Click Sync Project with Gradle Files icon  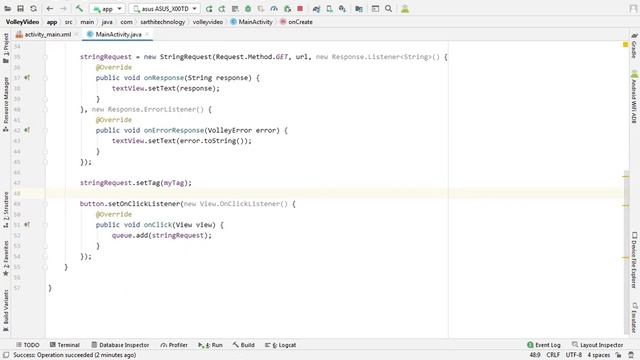click(316, 9)
